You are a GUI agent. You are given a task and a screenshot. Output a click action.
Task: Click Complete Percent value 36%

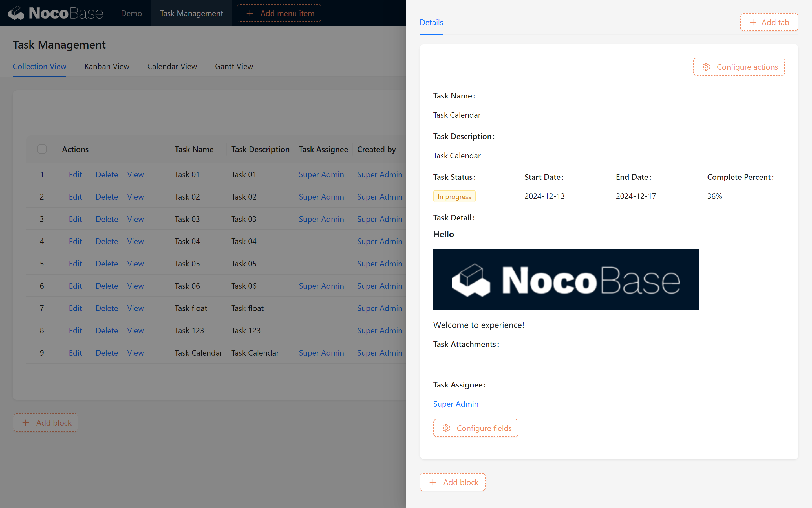(714, 196)
